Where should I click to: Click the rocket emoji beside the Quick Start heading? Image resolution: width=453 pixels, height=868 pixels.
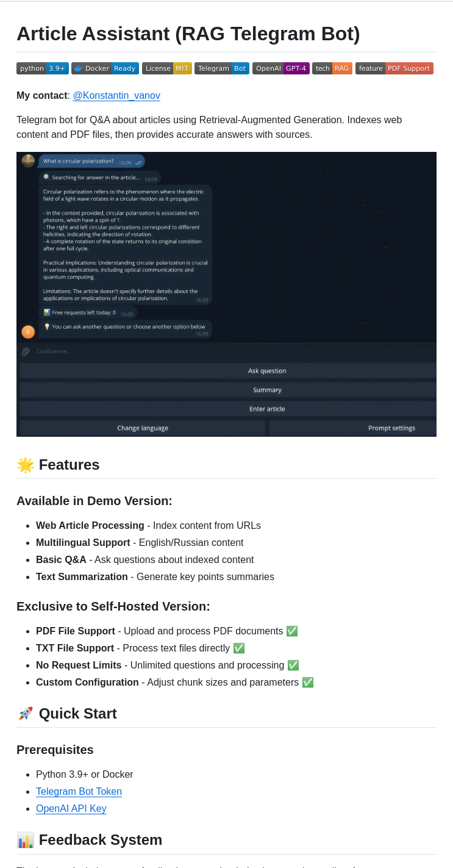click(25, 714)
